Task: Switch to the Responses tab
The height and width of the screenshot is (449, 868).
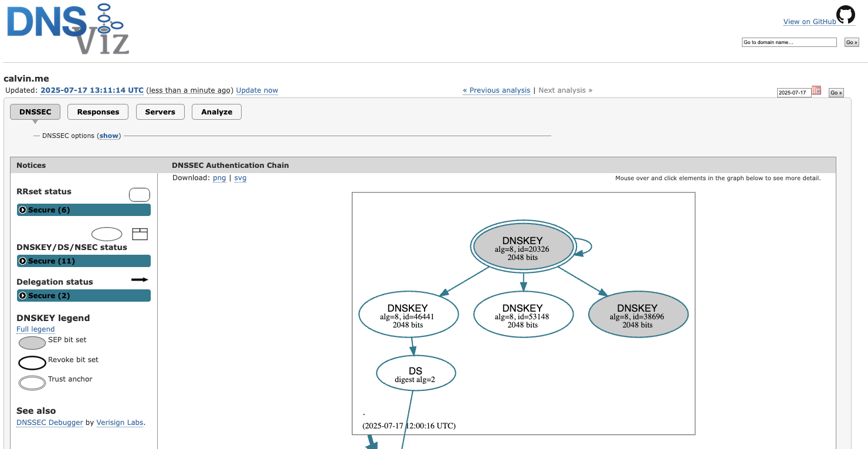Action: click(x=98, y=112)
